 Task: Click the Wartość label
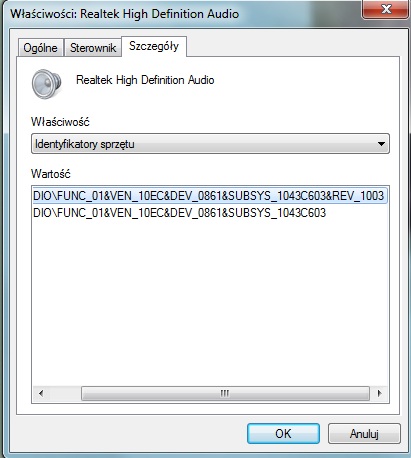click(x=51, y=174)
